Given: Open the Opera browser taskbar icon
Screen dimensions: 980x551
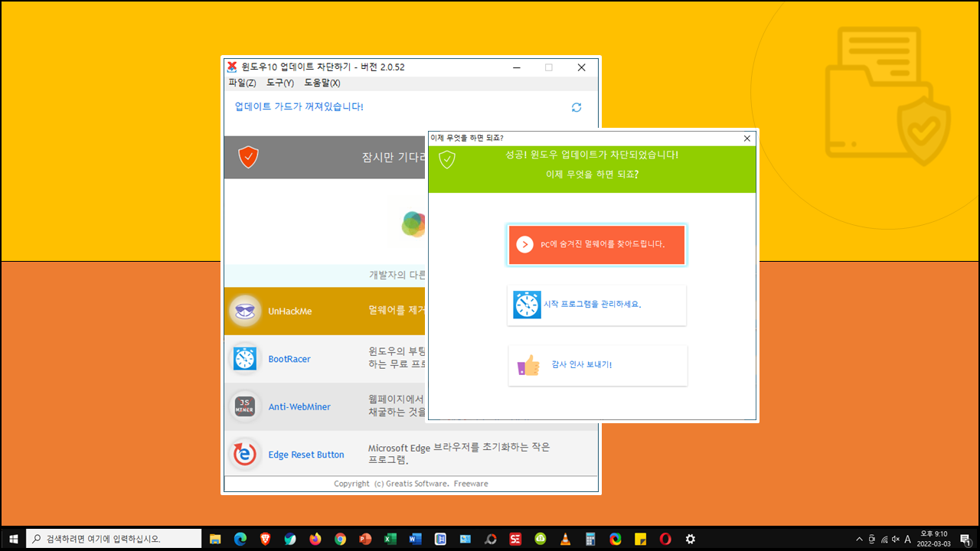Looking at the screenshot, I should point(665,539).
